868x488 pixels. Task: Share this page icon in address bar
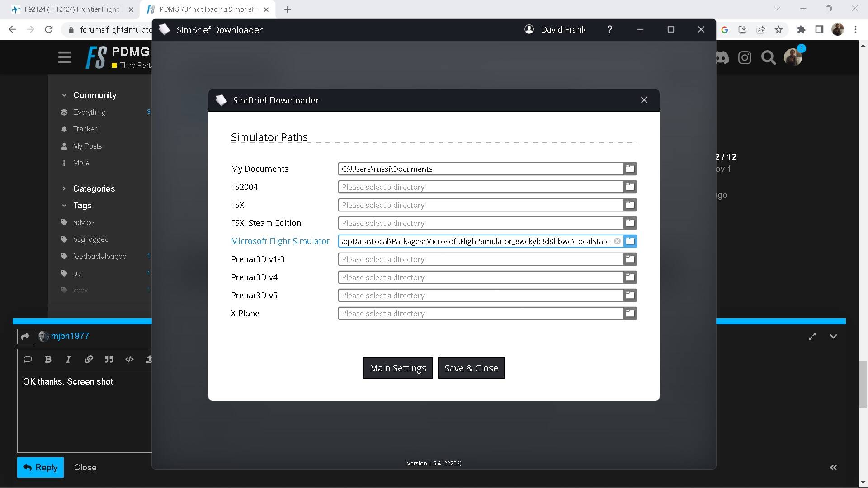(x=760, y=29)
